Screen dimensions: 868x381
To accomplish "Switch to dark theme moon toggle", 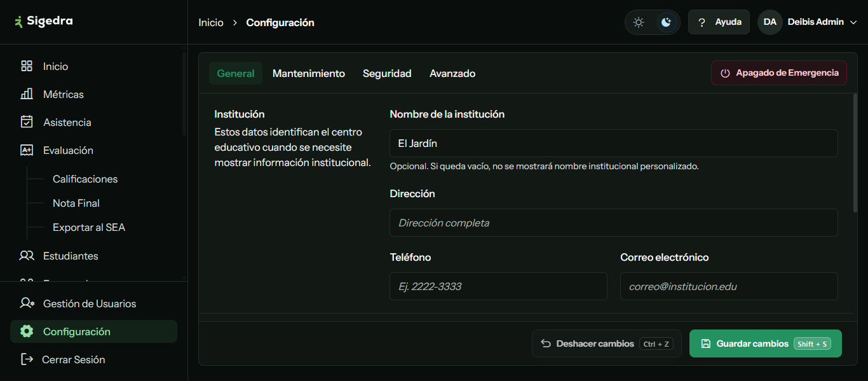I will point(666,22).
